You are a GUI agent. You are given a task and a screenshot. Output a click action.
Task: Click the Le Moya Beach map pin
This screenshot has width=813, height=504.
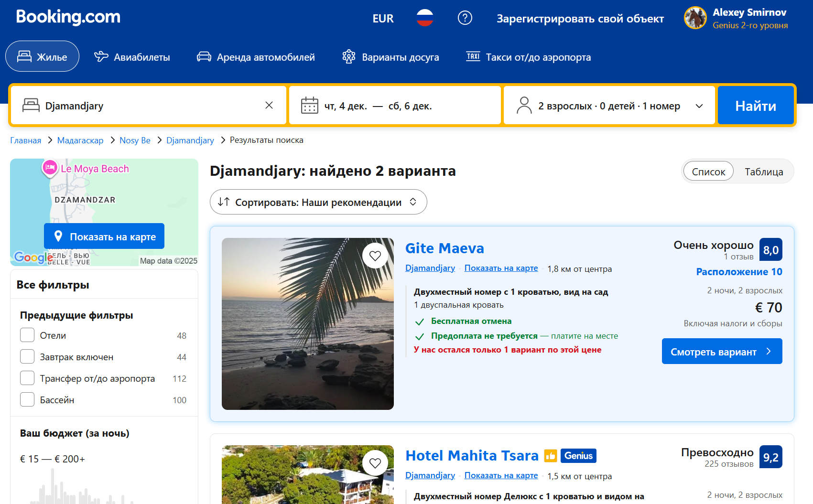click(50, 168)
